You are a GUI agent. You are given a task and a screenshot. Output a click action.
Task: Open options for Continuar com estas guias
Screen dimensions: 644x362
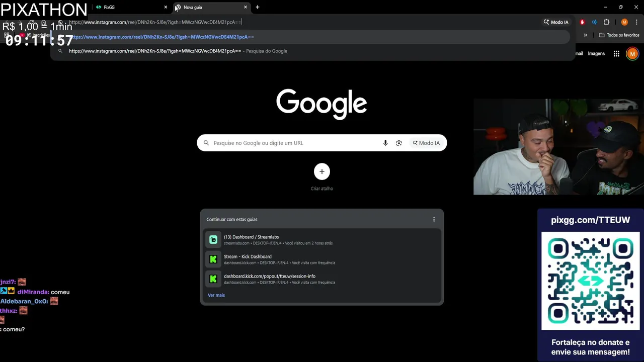pos(434,219)
